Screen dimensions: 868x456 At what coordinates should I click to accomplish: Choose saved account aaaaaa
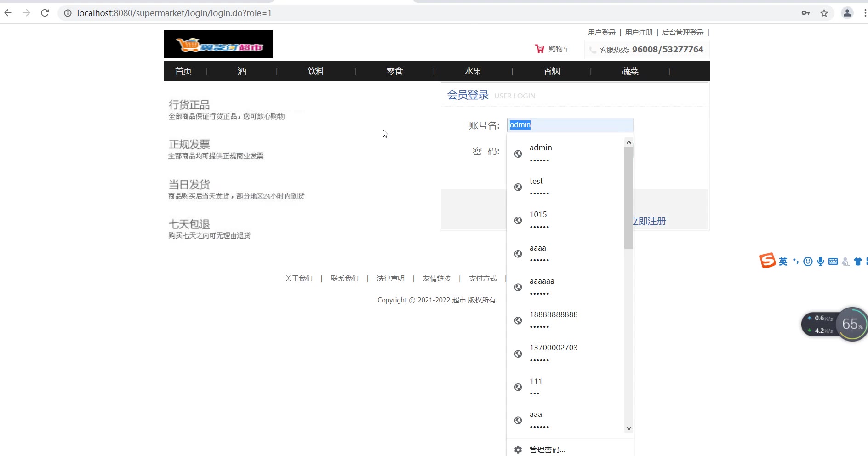(x=565, y=287)
